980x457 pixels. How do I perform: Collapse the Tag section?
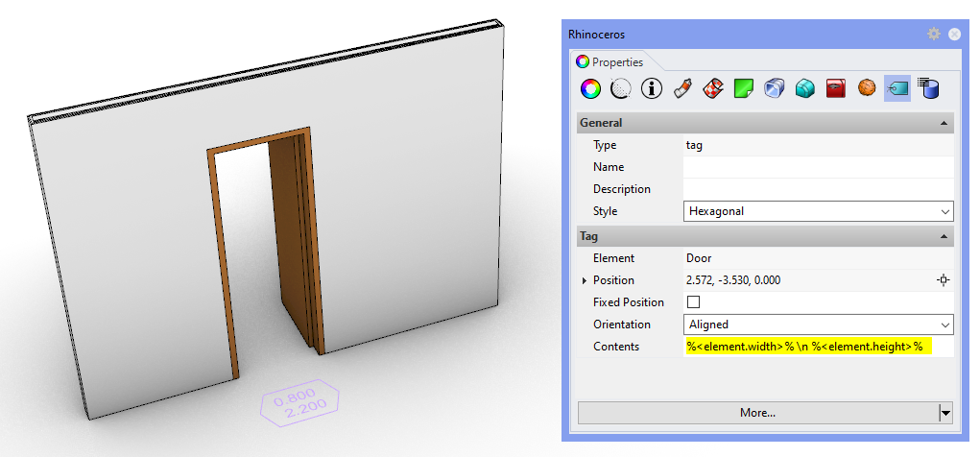pos(945,236)
